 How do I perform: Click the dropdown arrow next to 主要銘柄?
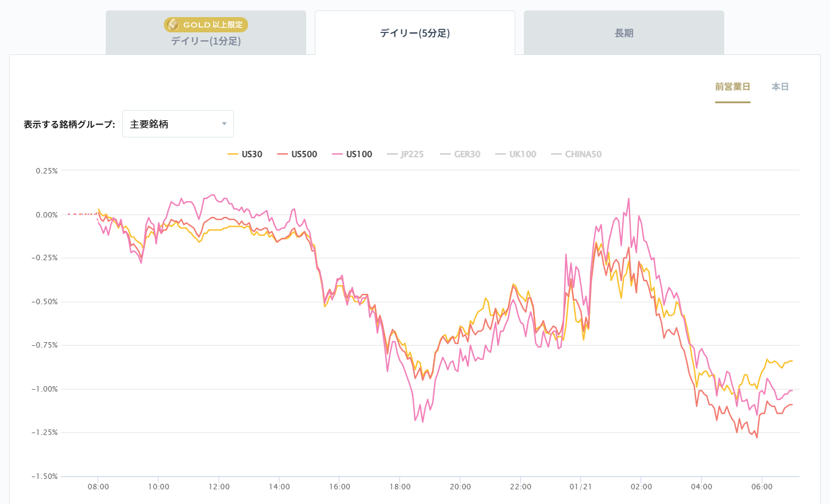pyautogui.click(x=224, y=123)
